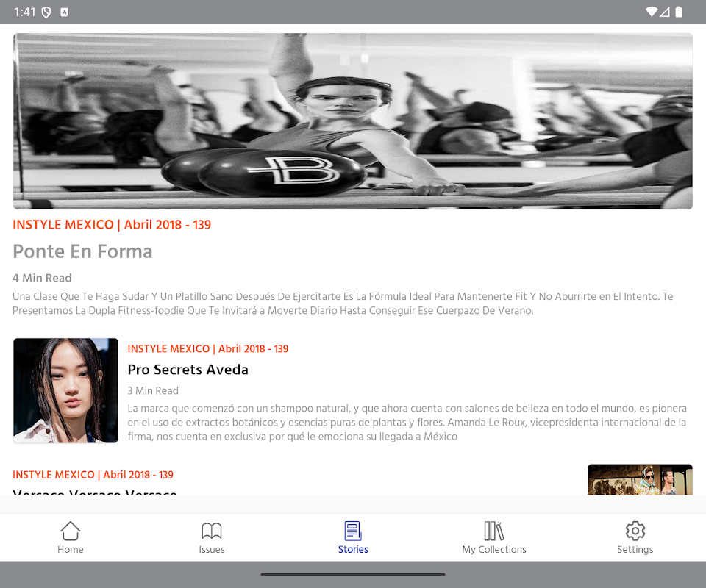Open the Pro Secrets Aveda portrait thumbnail
706x588 pixels.
coord(65,390)
